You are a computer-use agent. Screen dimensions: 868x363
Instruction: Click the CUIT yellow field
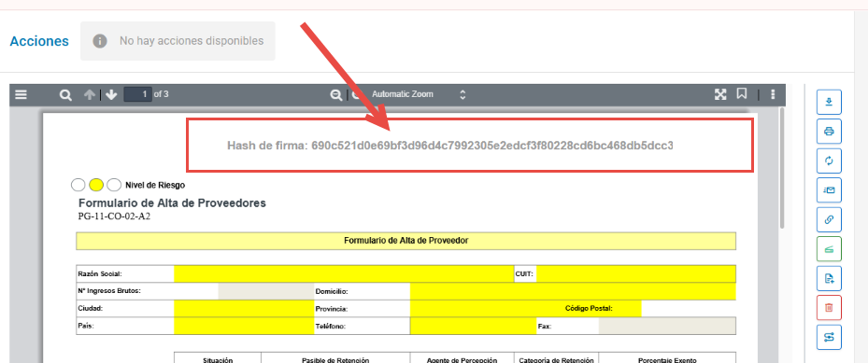636,274
